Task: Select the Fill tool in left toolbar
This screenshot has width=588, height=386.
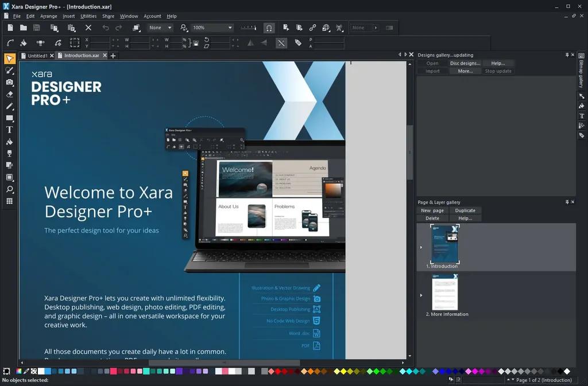Action: 10,142
